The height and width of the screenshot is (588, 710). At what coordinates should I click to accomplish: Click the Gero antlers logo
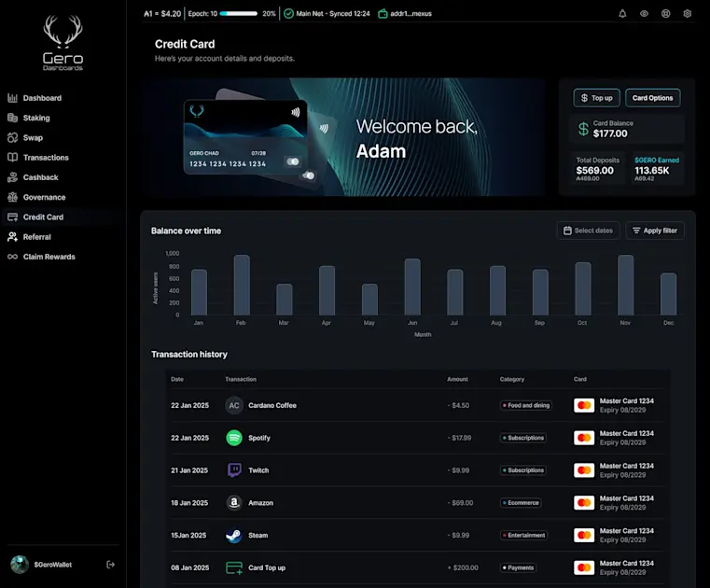coord(63,32)
